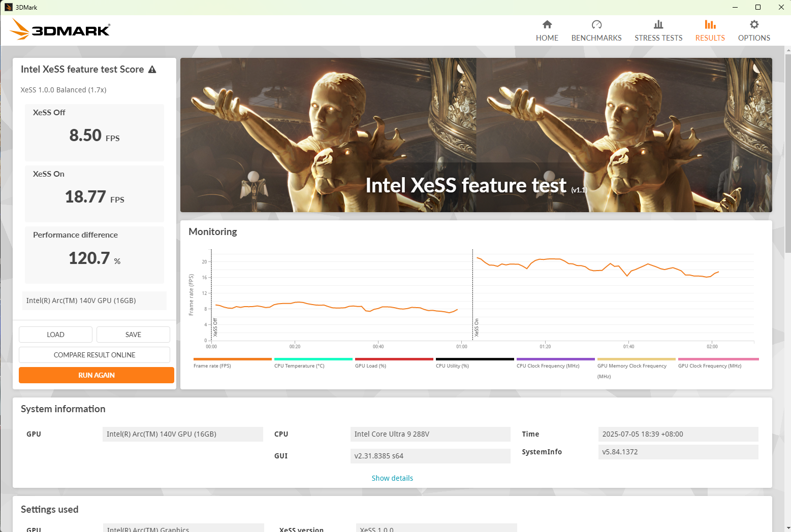Click the Arc 140V GPU label under scores
Image resolution: width=791 pixels, height=532 pixels.
94,301
